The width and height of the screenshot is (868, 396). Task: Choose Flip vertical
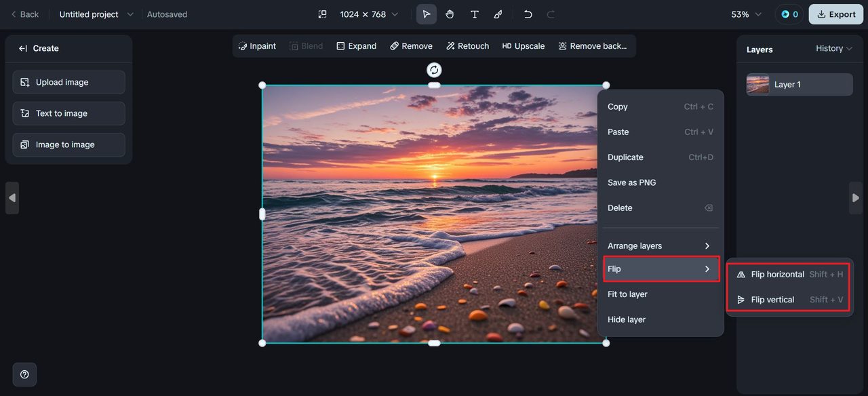tap(789, 300)
